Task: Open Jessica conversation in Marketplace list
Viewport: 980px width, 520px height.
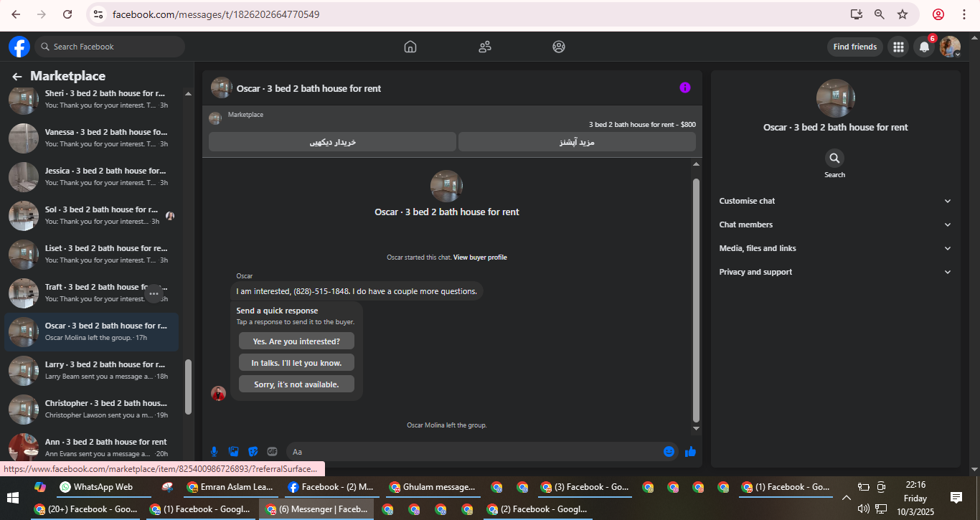Action: click(91, 176)
